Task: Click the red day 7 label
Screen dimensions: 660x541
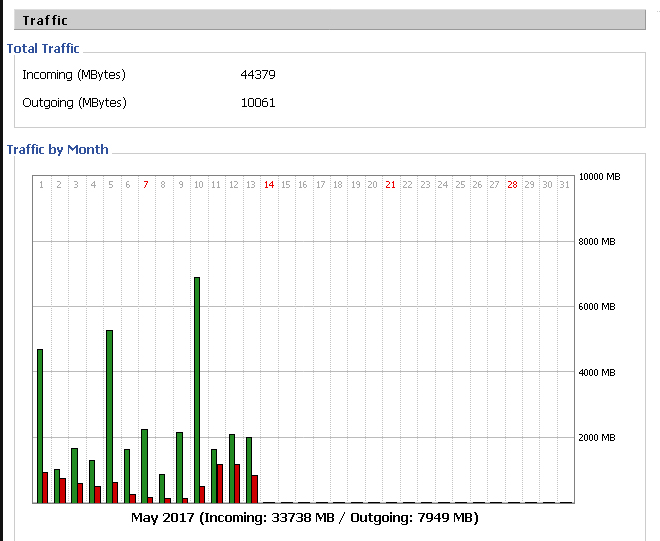Action: coord(146,185)
